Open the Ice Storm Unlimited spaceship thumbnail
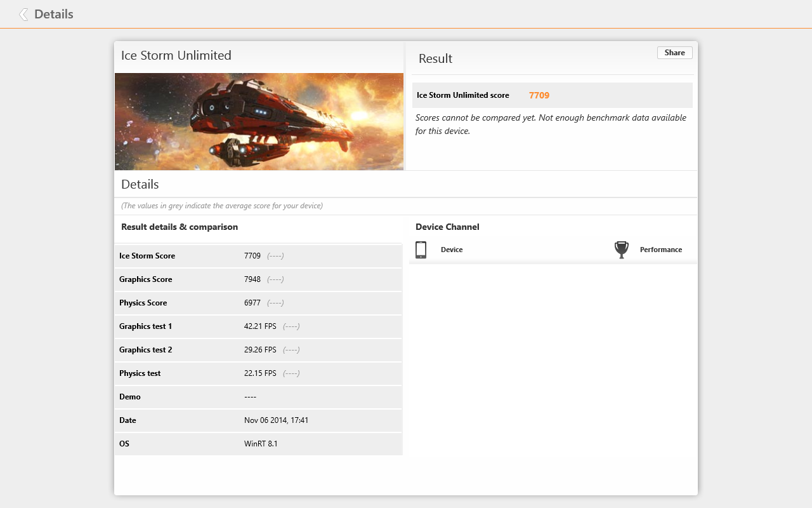Viewport: 812px width, 508px height. pyautogui.click(x=259, y=121)
